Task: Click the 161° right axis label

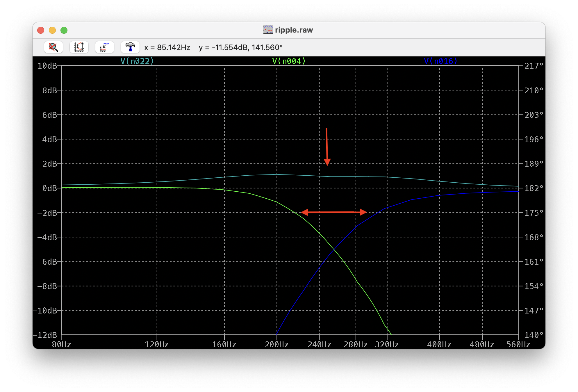Action: click(x=534, y=262)
